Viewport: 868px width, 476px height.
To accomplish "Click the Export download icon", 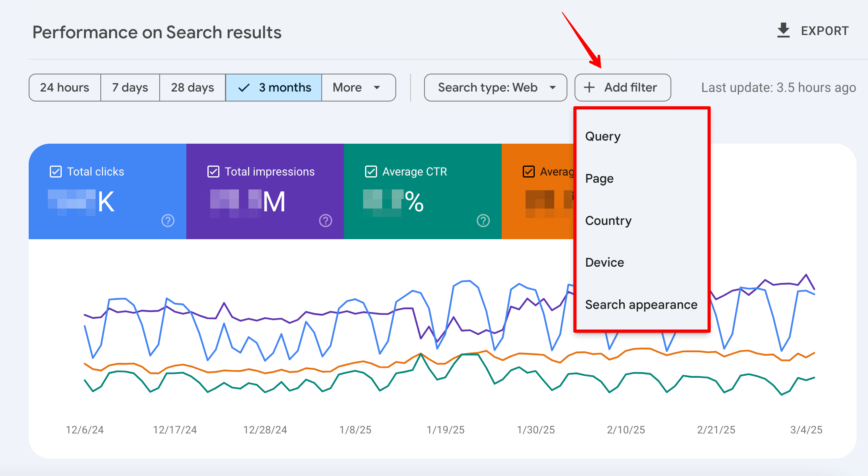I will point(783,31).
